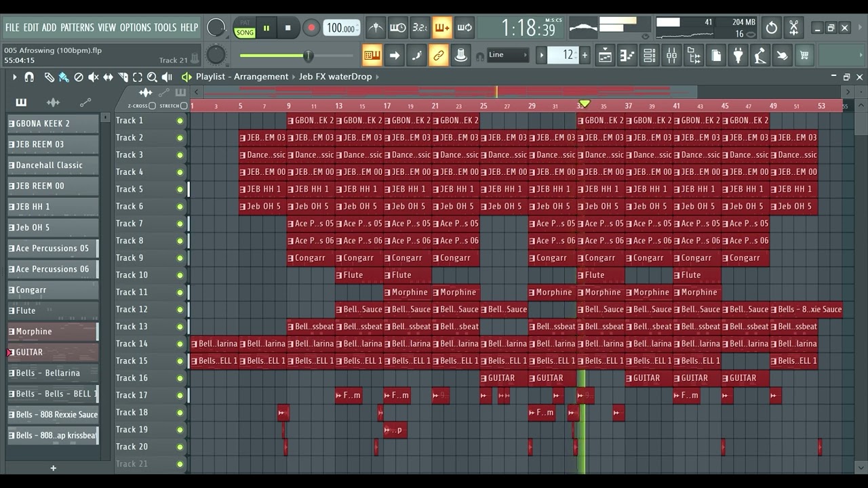Open the FILE menu
The height and width of the screenshot is (488, 868).
point(12,28)
